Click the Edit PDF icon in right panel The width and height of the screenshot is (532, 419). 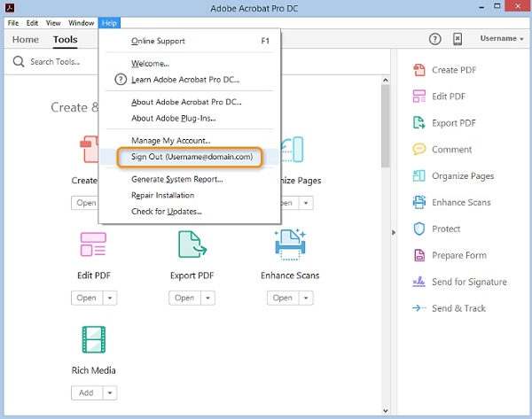(x=419, y=97)
